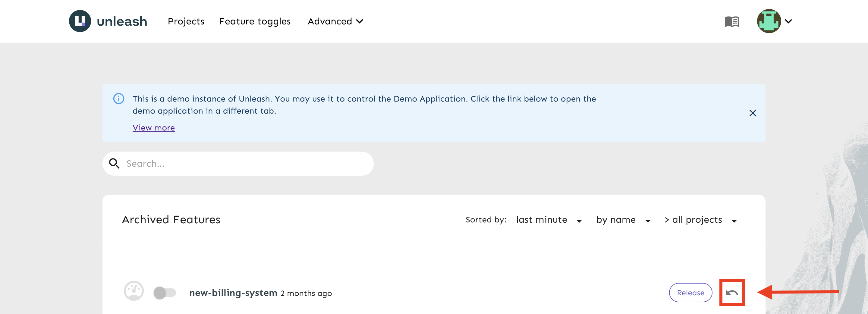Revive new-billing-system with the undo arrow icon

pos(731,292)
